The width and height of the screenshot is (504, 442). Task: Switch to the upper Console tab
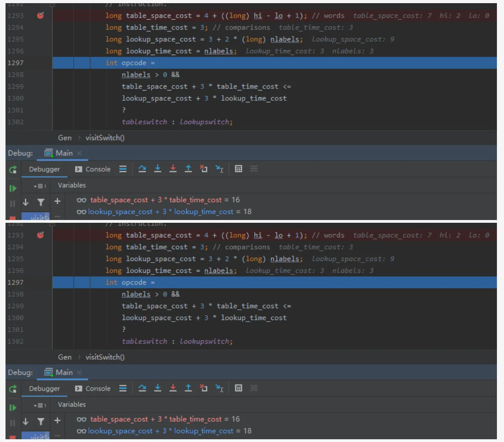coord(93,169)
